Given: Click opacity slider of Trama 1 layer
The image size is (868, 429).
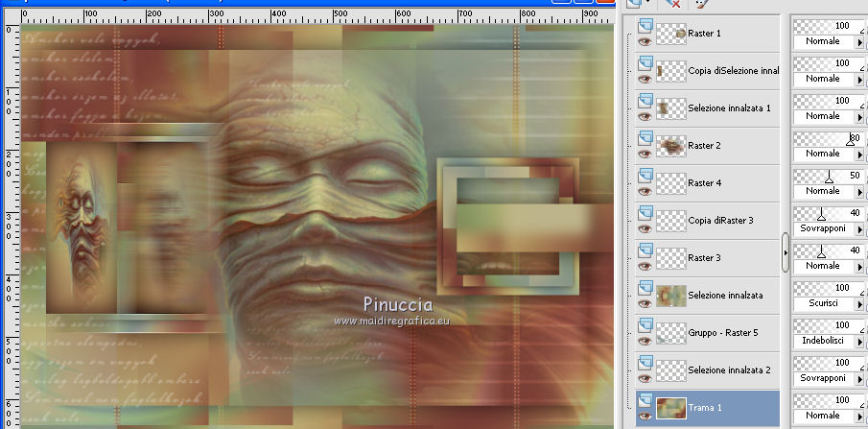Looking at the screenshot, I should pyautogui.click(x=829, y=399).
